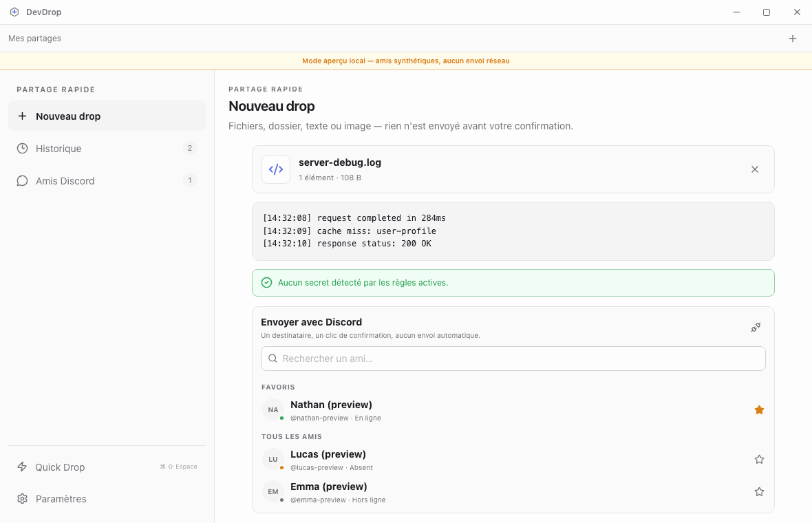
Task: Open Historique in the sidebar
Action: [107, 149]
